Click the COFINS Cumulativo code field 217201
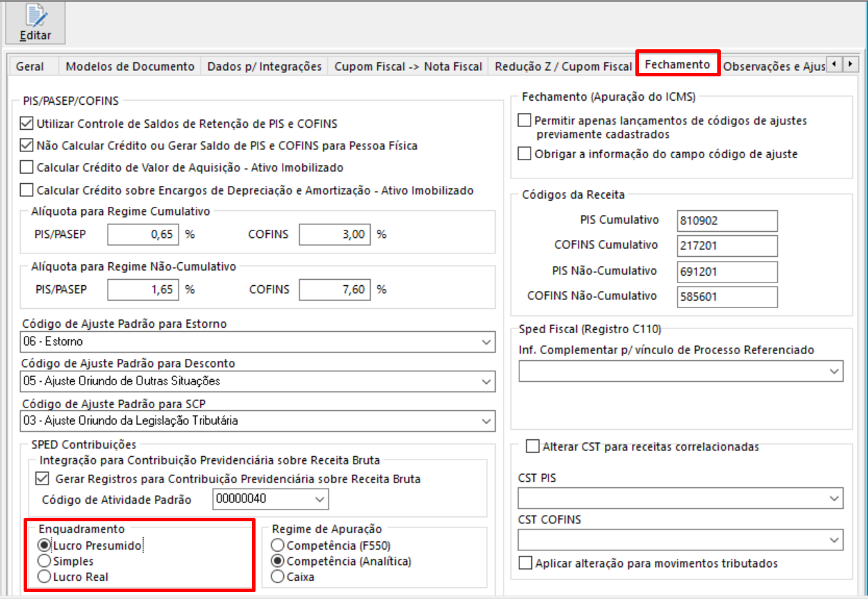 tap(727, 246)
